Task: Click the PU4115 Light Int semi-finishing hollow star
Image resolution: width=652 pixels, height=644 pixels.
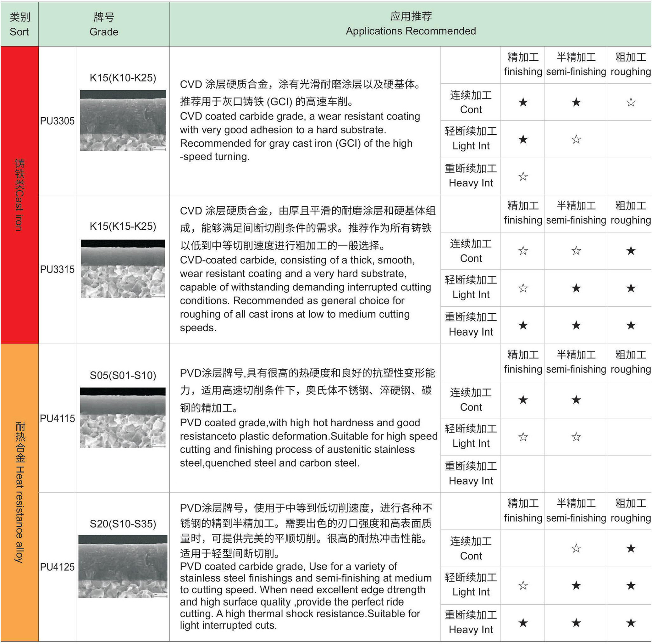Action: pos(576,437)
